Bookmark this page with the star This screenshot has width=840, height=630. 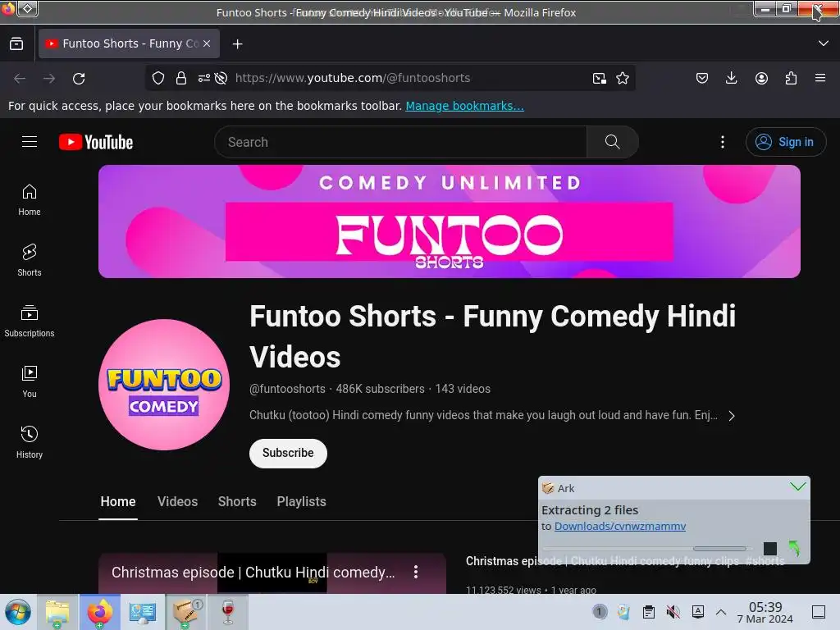623,78
